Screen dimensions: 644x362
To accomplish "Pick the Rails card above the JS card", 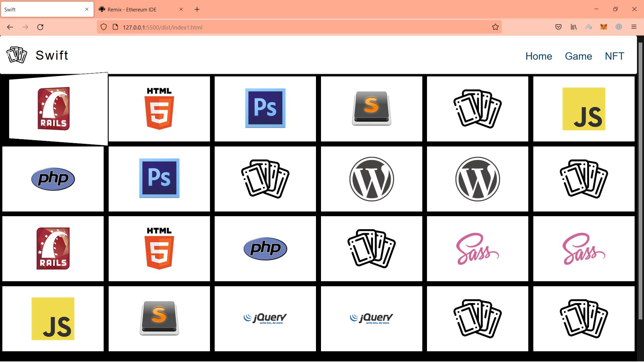I will [x=53, y=249].
